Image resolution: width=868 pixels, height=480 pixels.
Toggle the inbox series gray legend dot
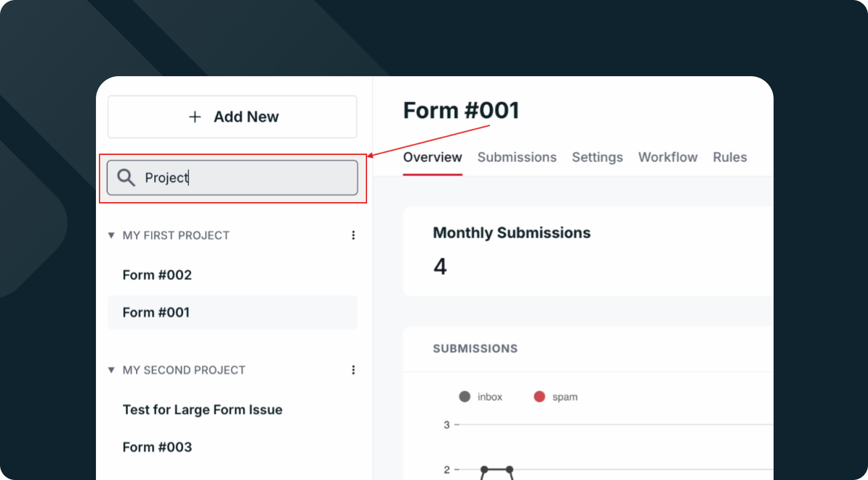464,397
